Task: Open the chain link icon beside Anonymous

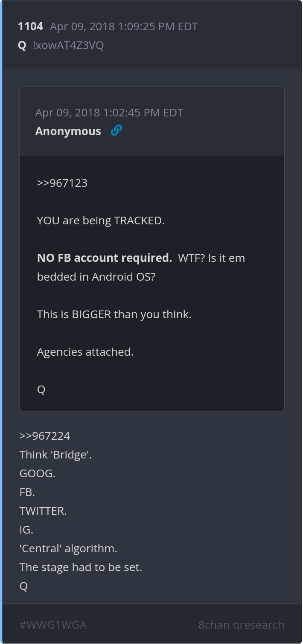Action: pyautogui.click(x=116, y=131)
